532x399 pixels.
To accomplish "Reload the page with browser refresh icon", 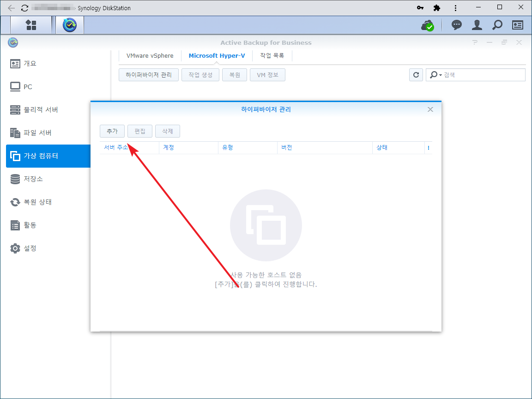I will (x=24, y=8).
